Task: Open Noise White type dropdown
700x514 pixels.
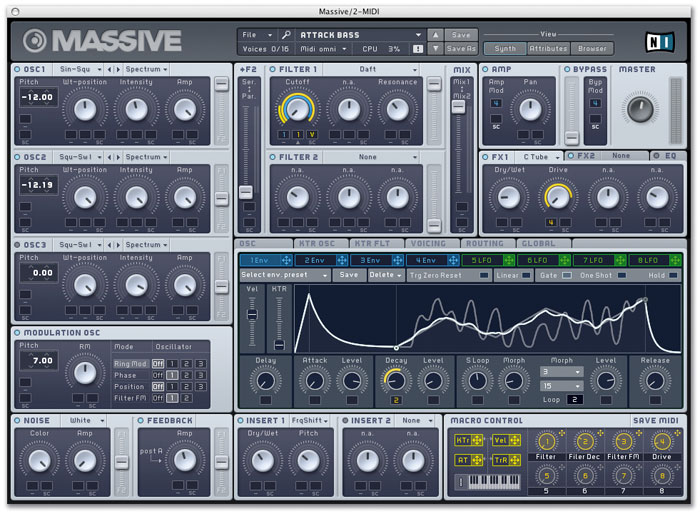Action: point(87,420)
